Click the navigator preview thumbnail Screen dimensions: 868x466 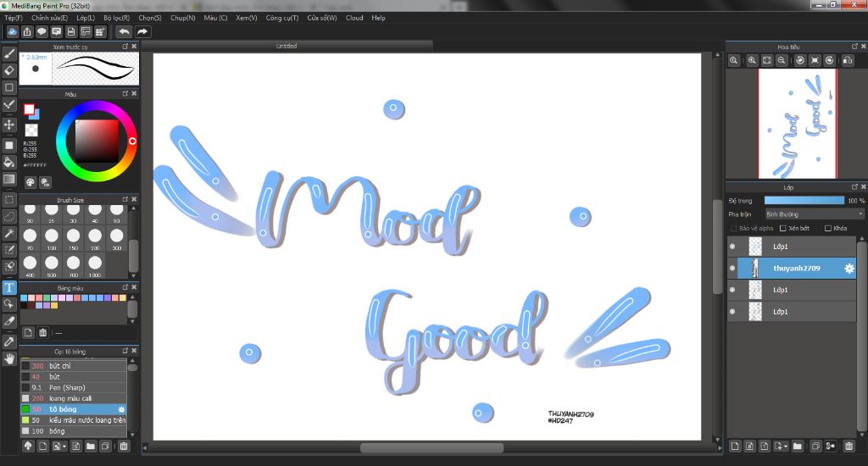[797, 124]
